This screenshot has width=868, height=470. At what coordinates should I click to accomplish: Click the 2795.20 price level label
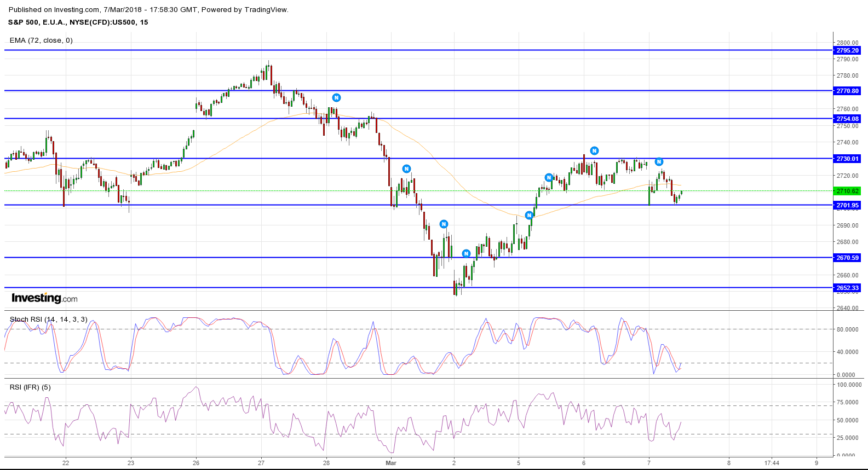847,50
